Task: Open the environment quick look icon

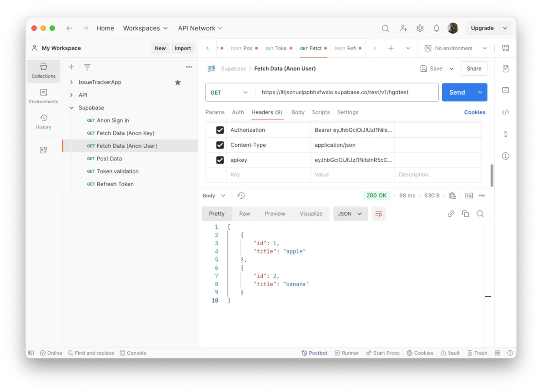Action: point(505,48)
